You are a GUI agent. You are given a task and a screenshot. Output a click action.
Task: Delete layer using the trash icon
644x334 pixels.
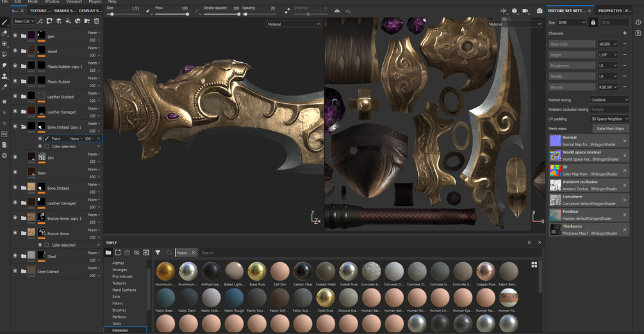pyautogui.click(x=97, y=21)
